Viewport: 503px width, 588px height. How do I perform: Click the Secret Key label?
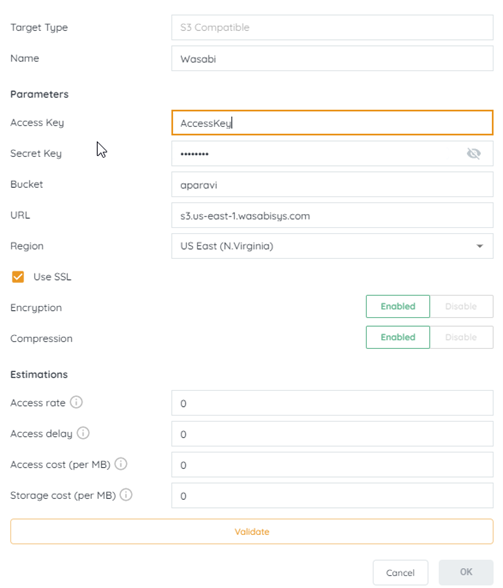coord(36,154)
